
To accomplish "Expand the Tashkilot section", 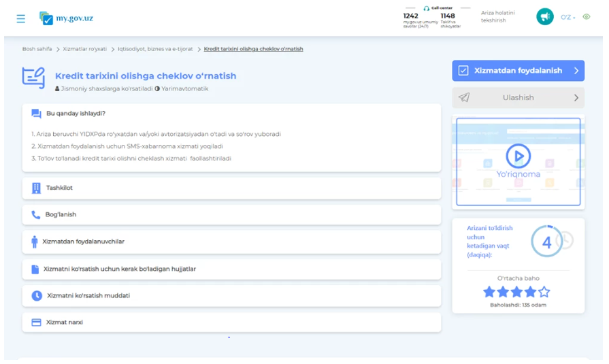I will tap(231, 188).
